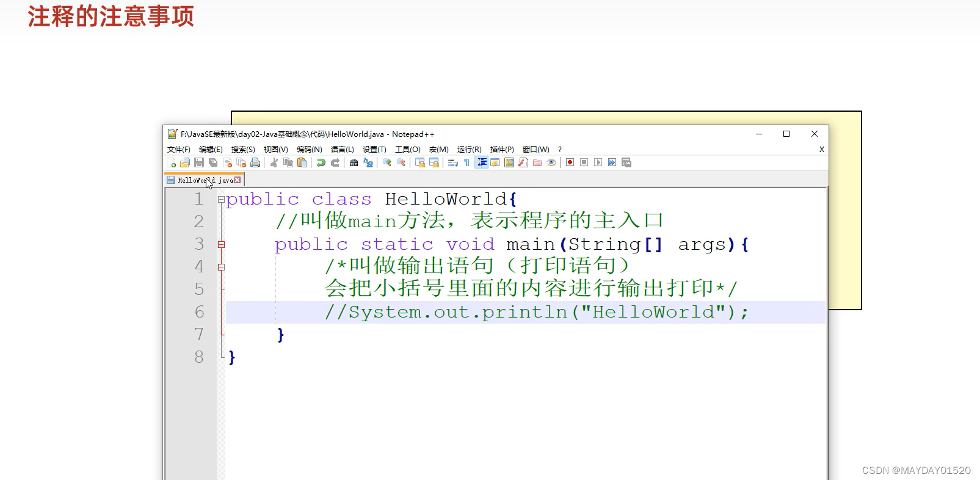980x480 pixels.
Task: Click the Playback macro icon
Action: [x=598, y=162]
